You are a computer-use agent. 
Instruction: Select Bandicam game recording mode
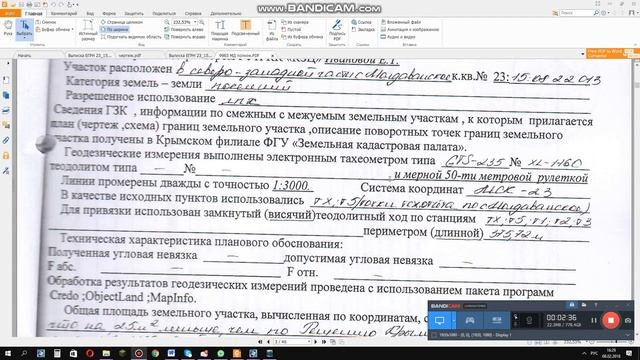(469, 320)
